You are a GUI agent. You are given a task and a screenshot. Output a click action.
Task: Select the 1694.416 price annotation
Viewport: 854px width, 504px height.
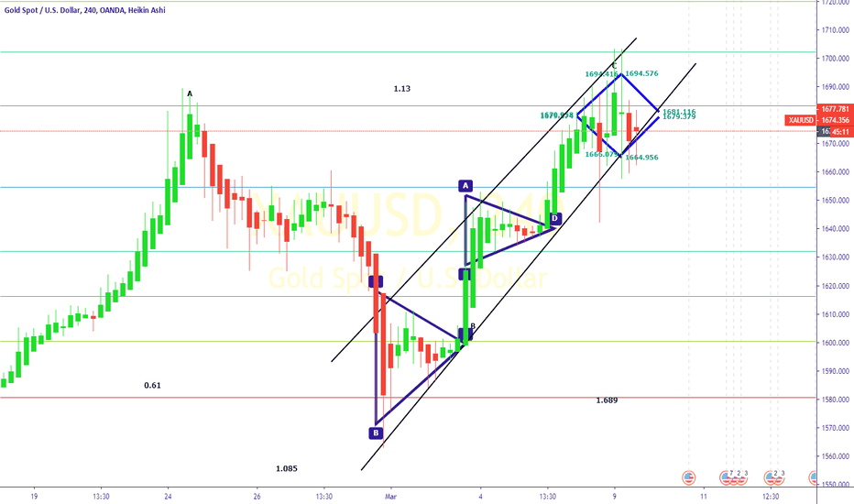601,74
